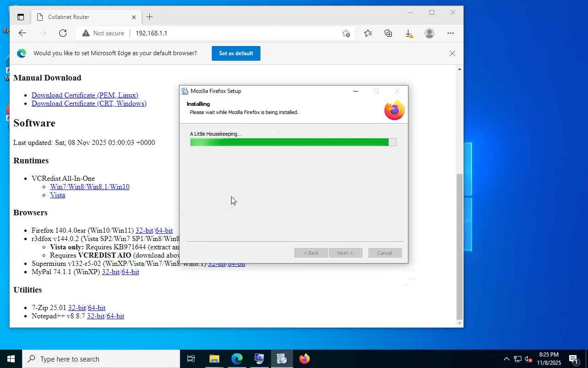Download MyPal 74.1.1 32-bit
Viewport: 588px width, 368px height.
tap(111, 272)
